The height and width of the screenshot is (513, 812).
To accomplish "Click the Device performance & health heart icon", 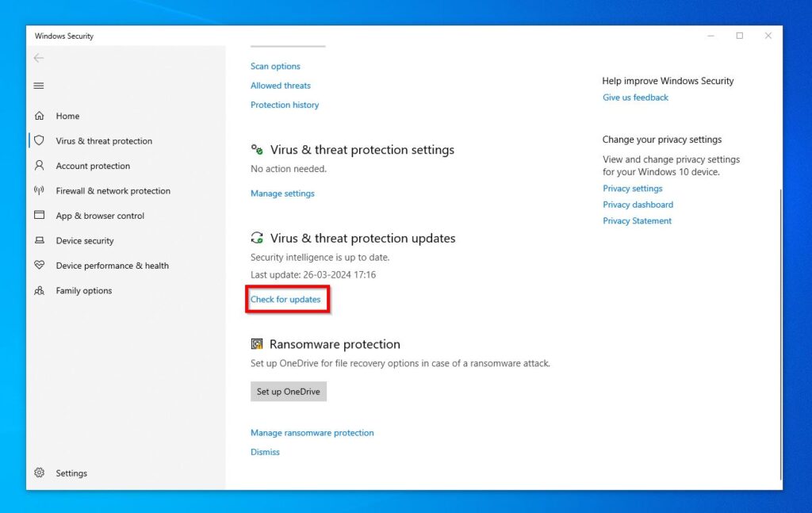I will point(40,266).
